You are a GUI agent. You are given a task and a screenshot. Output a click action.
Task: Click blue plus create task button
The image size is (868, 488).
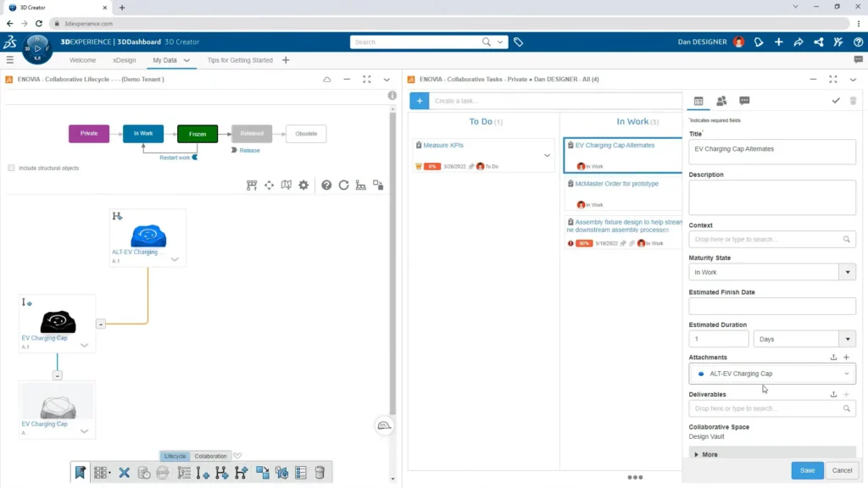[x=419, y=101]
